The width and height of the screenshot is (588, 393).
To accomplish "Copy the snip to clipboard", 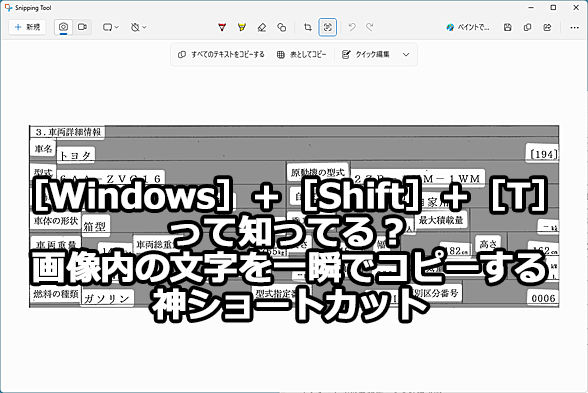I will point(527,27).
